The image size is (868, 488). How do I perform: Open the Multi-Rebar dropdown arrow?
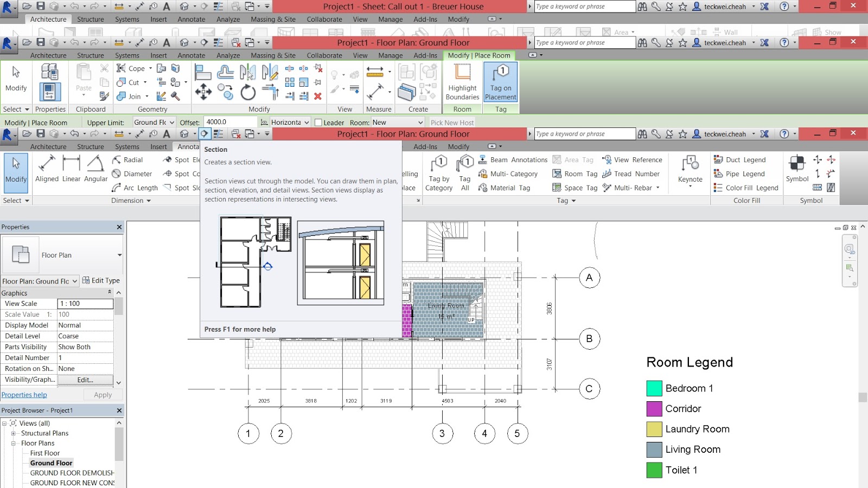(x=658, y=188)
